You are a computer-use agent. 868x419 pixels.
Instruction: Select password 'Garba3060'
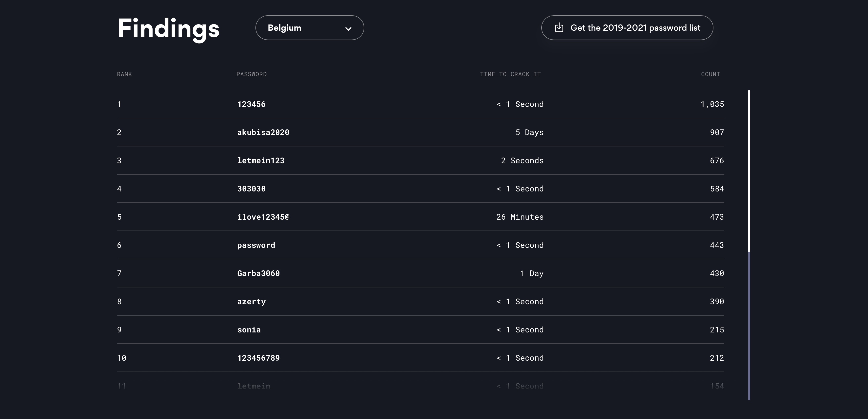point(258,273)
